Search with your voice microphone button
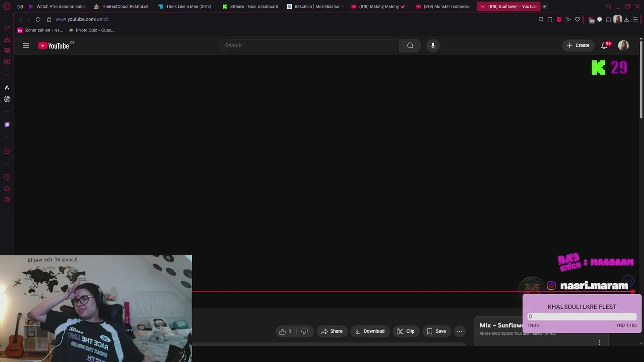 coord(433,45)
